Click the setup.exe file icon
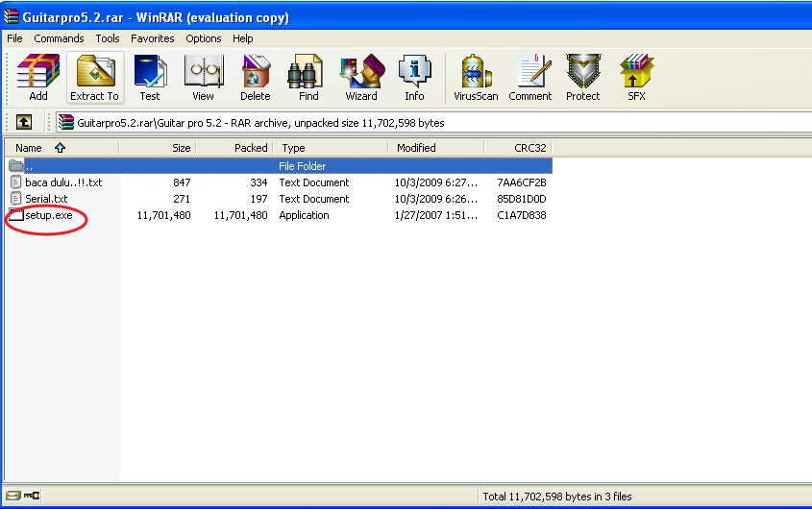Image resolution: width=812 pixels, height=509 pixels. [16, 215]
